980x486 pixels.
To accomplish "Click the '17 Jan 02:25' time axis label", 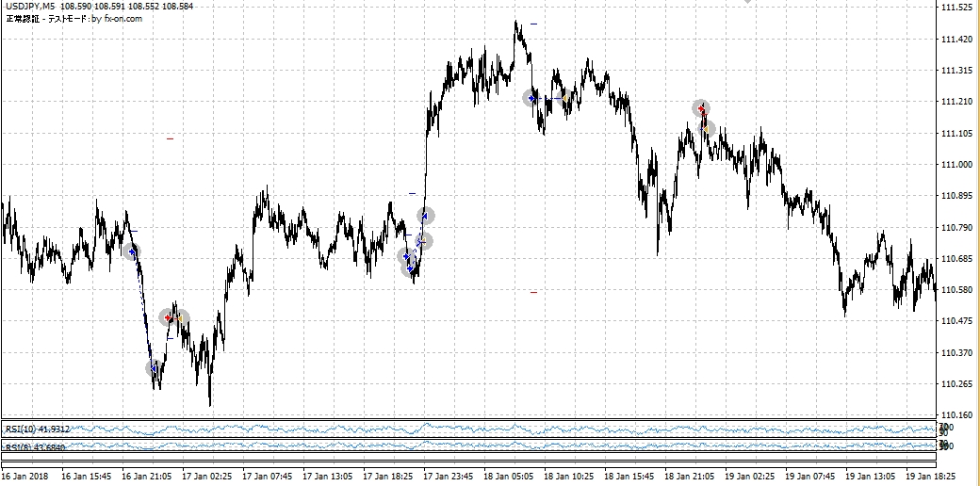I will pyautogui.click(x=208, y=476).
